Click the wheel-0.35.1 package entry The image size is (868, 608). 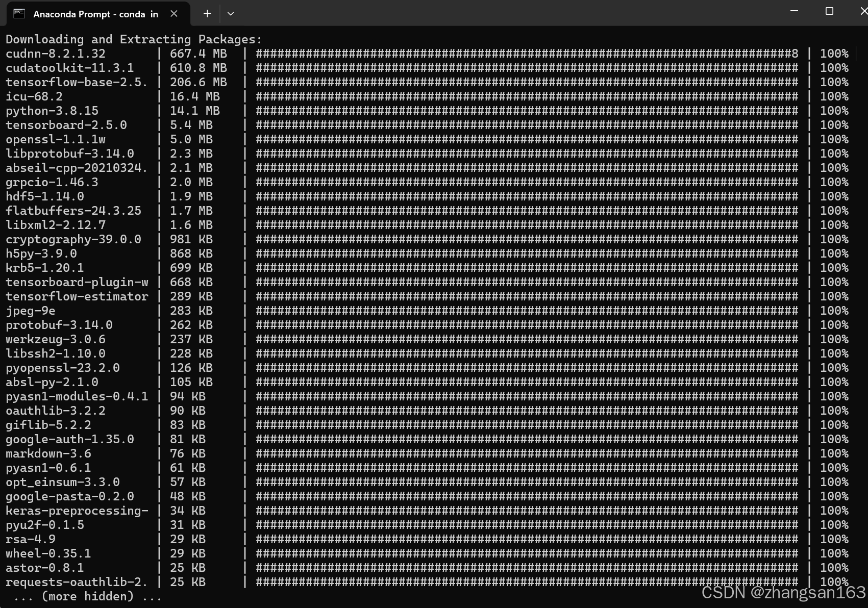point(48,553)
